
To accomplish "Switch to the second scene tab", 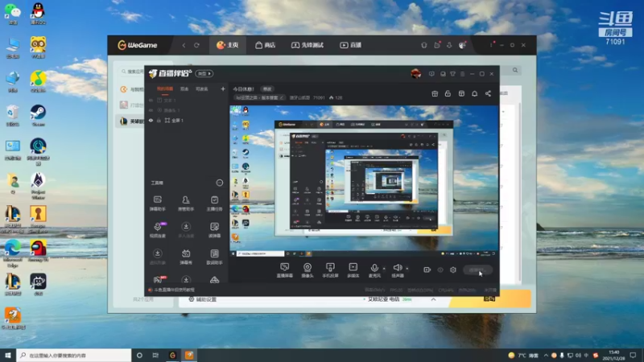I will 184,88.
